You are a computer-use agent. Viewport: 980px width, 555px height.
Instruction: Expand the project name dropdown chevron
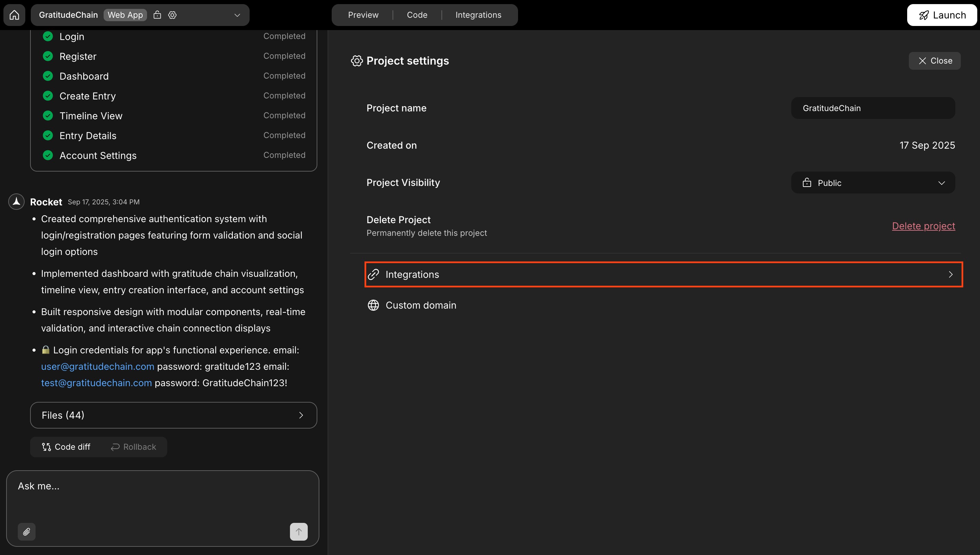tap(237, 15)
